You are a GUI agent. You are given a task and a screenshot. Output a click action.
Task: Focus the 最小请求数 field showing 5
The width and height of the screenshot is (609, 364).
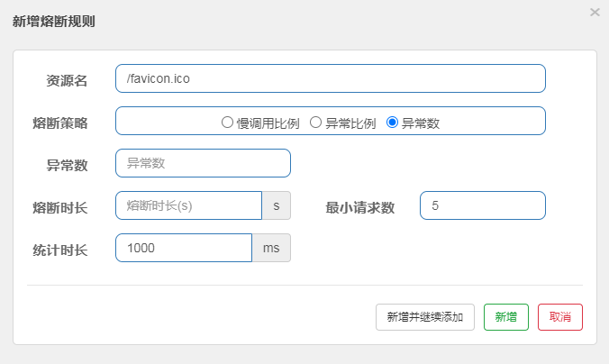tap(482, 205)
